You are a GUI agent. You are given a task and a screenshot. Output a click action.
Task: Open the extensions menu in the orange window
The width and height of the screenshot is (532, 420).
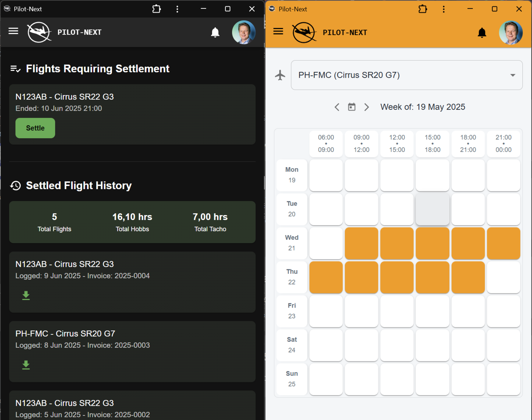[x=423, y=9]
